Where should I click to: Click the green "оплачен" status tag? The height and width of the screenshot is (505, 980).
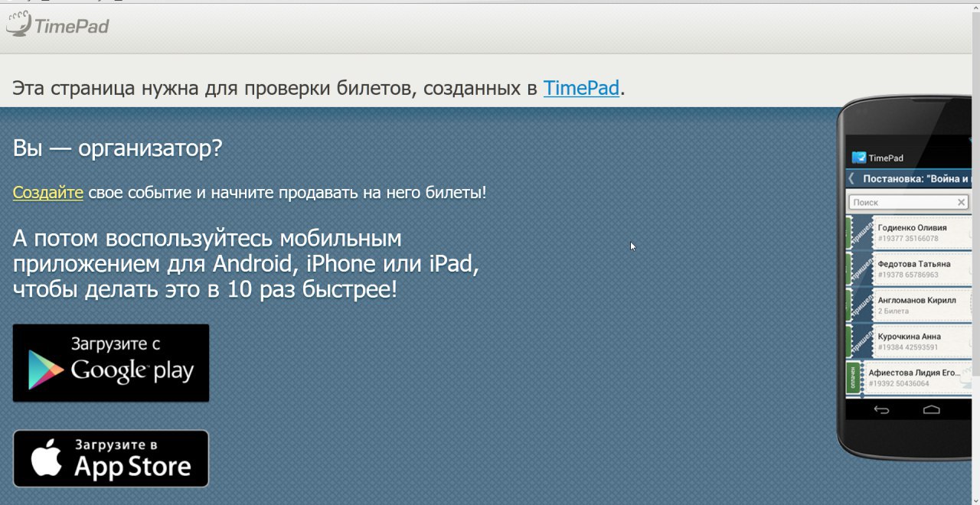click(x=851, y=378)
